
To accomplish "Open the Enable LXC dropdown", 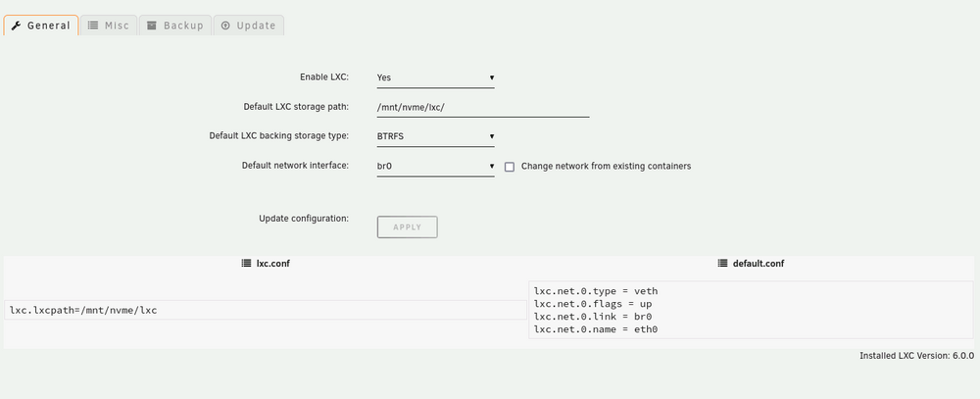I will pos(436,77).
